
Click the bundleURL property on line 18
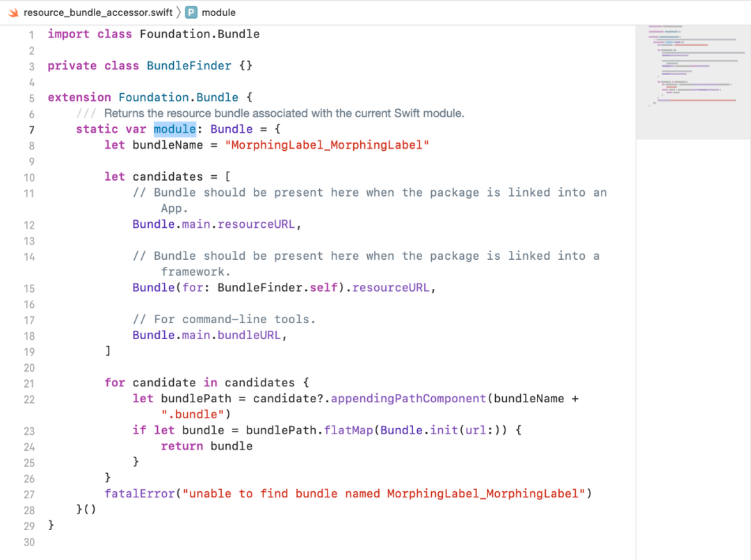tap(249, 335)
